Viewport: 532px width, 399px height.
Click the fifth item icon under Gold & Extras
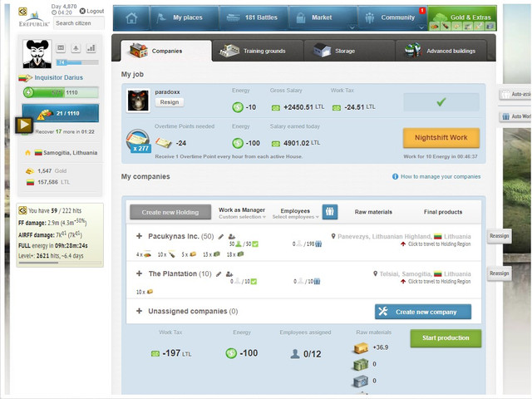pyautogui.click(x=479, y=26)
